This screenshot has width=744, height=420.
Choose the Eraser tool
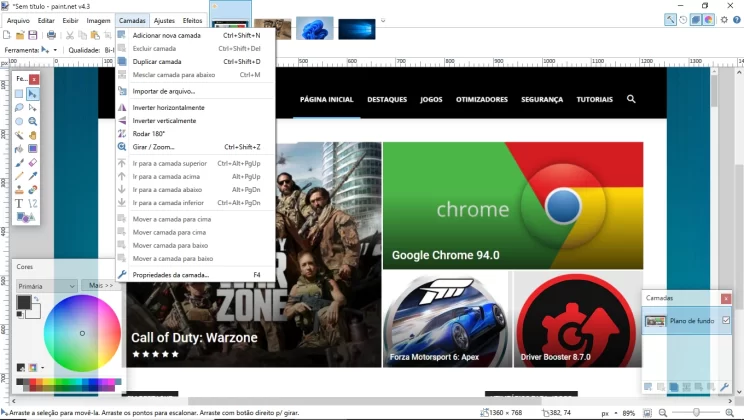tap(32, 163)
